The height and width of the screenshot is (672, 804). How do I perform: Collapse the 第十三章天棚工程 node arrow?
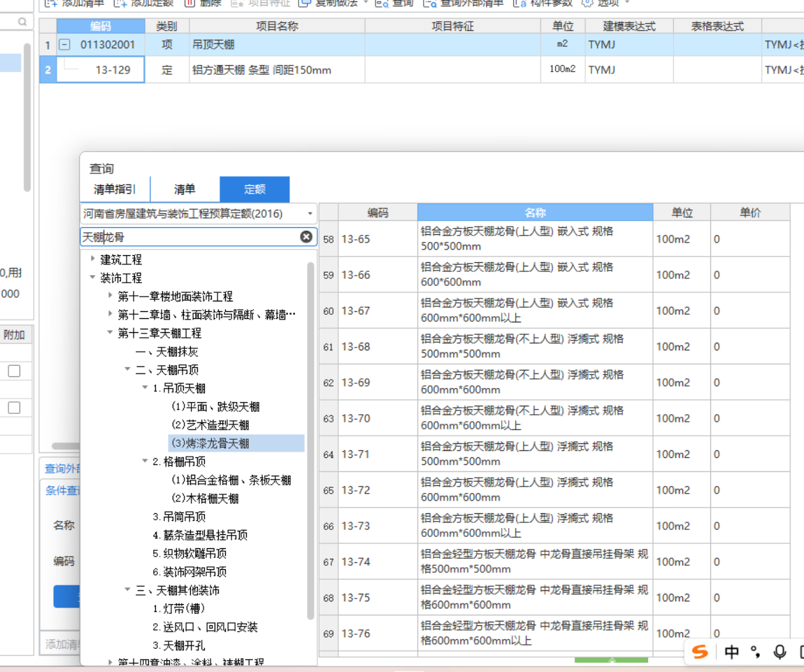[x=110, y=332]
